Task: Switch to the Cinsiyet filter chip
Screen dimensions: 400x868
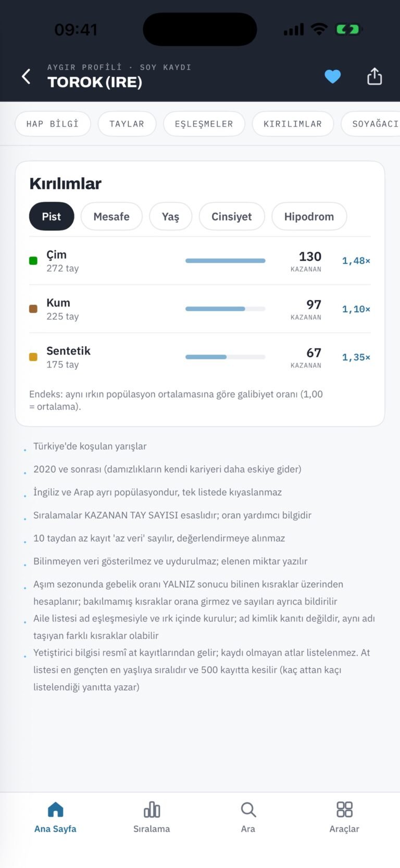Action: (232, 216)
